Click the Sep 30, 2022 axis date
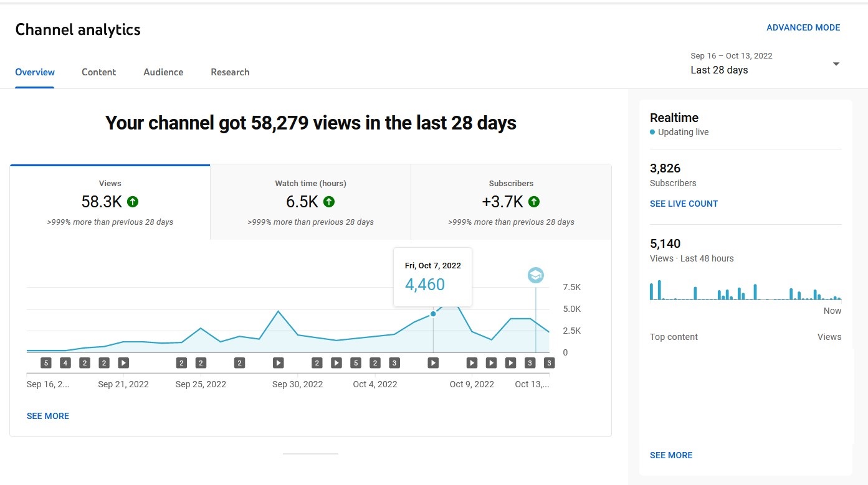This screenshot has height=485, width=868. 297,384
